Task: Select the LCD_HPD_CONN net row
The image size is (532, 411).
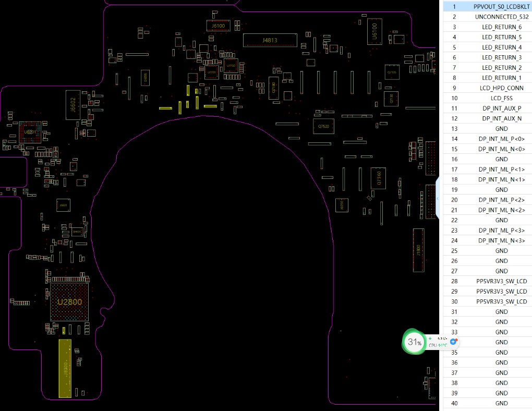Action: (487, 88)
